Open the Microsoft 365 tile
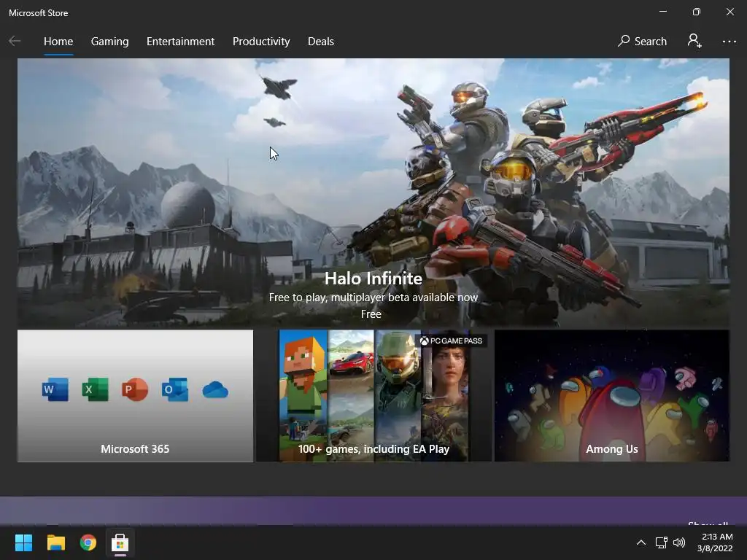This screenshot has height=560, width=747. (135, 396)
